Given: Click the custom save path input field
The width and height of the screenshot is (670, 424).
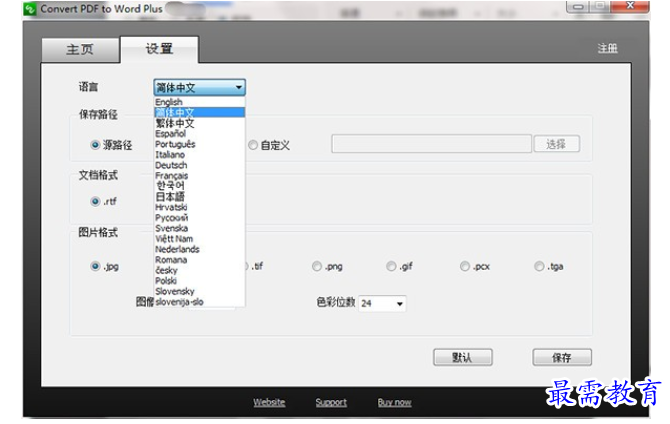Looking at the screenshot, I should tap(431, 144).
